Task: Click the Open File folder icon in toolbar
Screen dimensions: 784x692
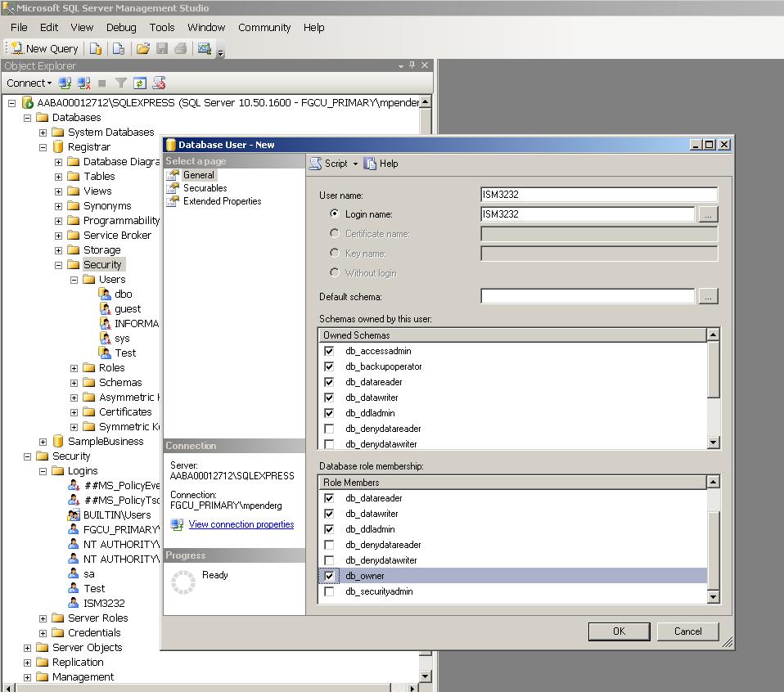Action: coord(143,48)
